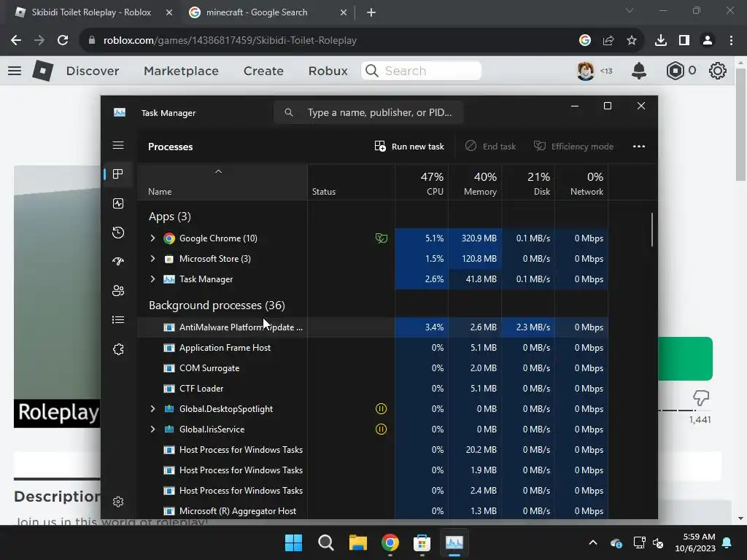The width and height of the screenshot is (747, 560).
Task: Open Chrome profile icon
Action: click(708, 41)
